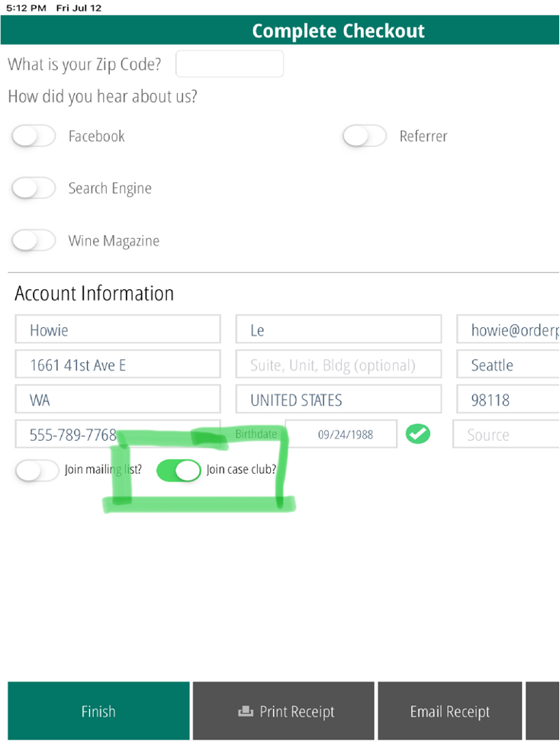Toggle the Facebook switch on
Screen dimensions: 560x746
[x=34, y=136]
